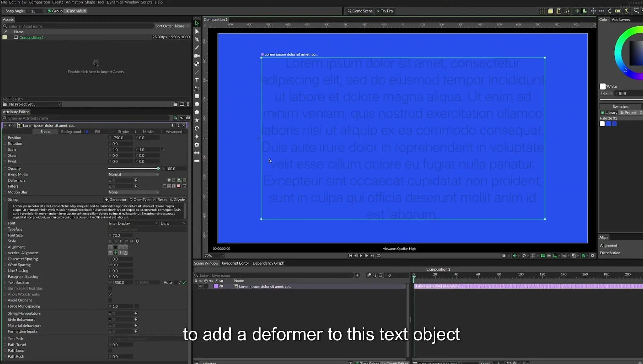Open the Animation menu
Screen dimensions: 643x364
click(74, 2)
